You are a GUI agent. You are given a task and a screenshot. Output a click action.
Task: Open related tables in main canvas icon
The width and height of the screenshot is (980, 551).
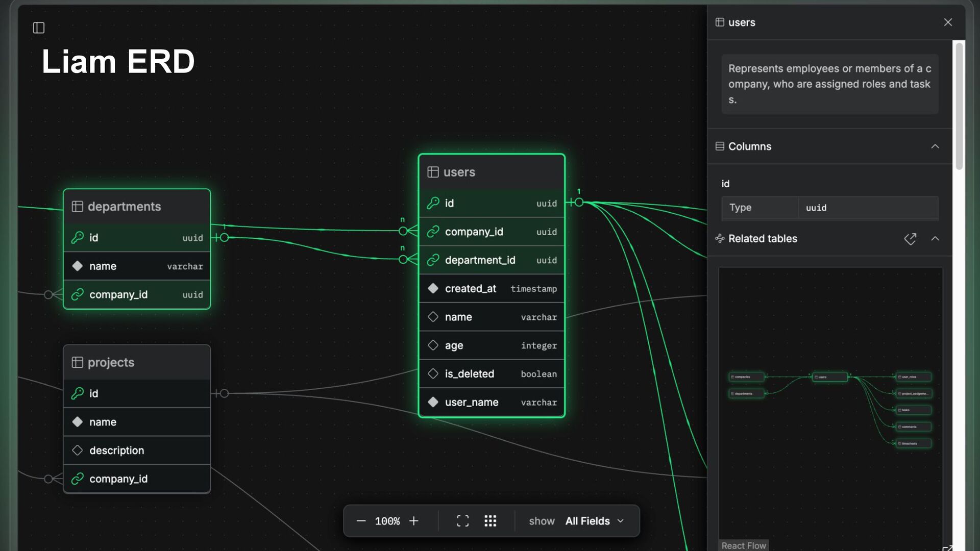910,239
